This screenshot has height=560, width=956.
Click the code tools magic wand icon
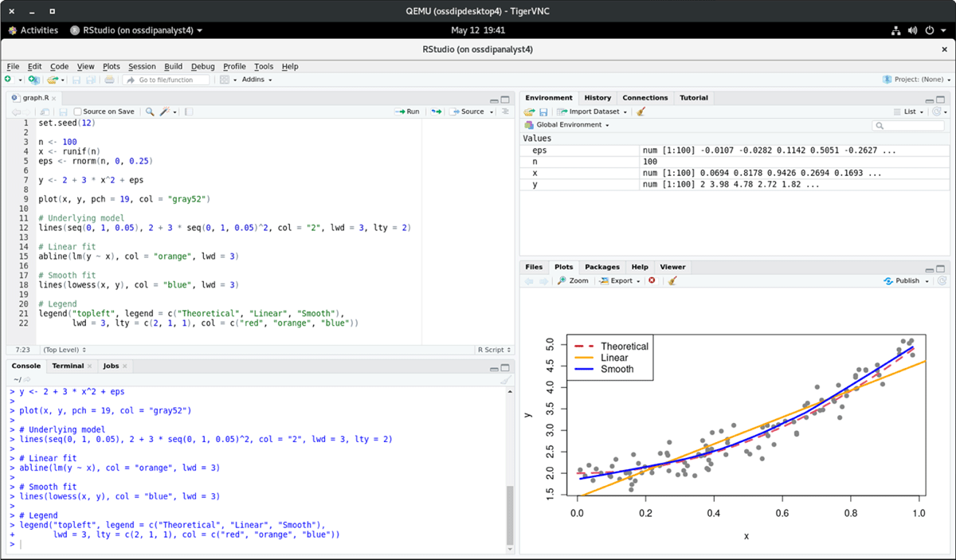pos(165,112)
